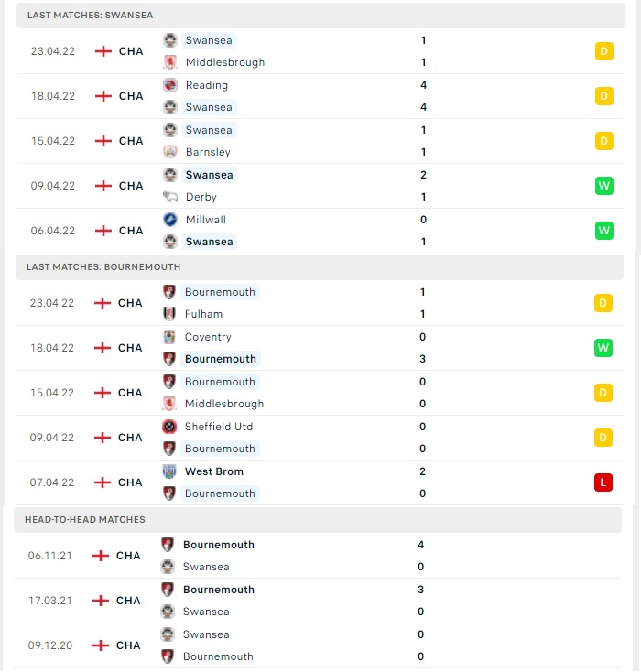This screenshot has height=672, width=641.
Task: Open the Head-to-Head Matches section header
Action: pyautogui.click(x=318, y=520)
